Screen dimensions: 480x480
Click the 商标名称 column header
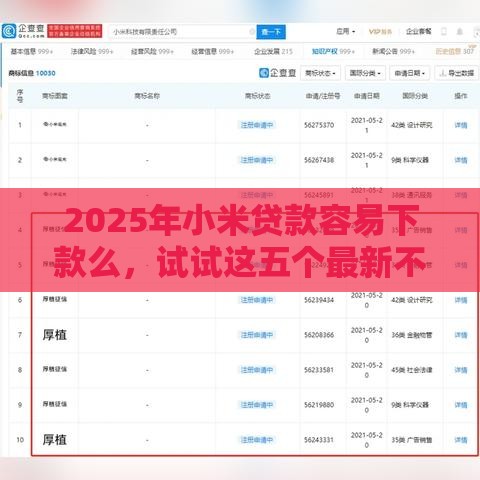click(x=147, y=96)
